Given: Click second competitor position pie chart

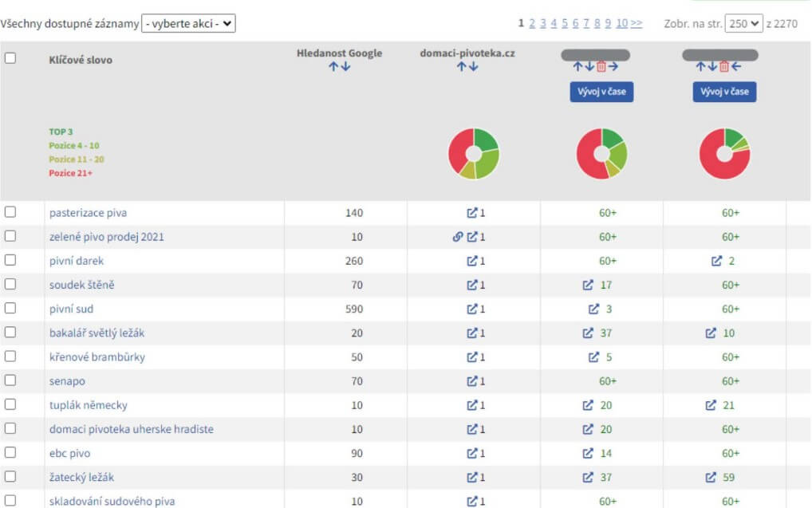Looking at the screenshot, I should pos(724,154).
